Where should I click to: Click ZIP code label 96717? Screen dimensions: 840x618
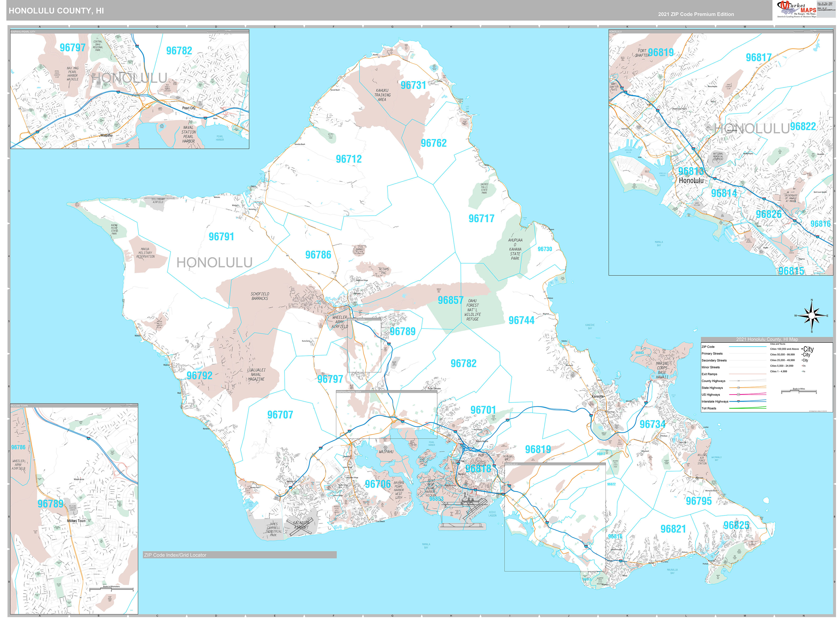click(481, 218)
